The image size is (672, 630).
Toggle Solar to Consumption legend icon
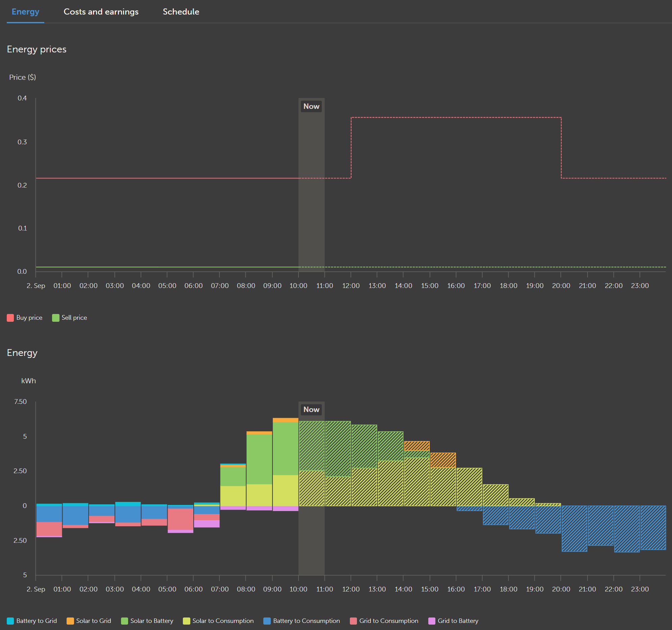186,621
